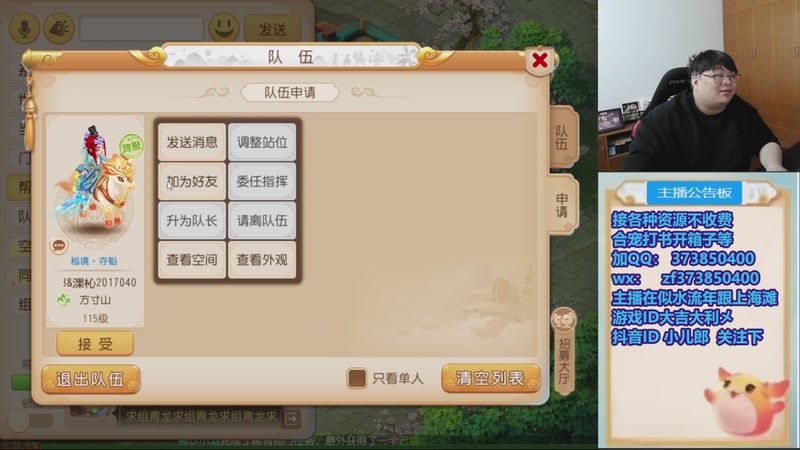
Task: Switch to the 申请 side tab
Action: tap(562, 205)
